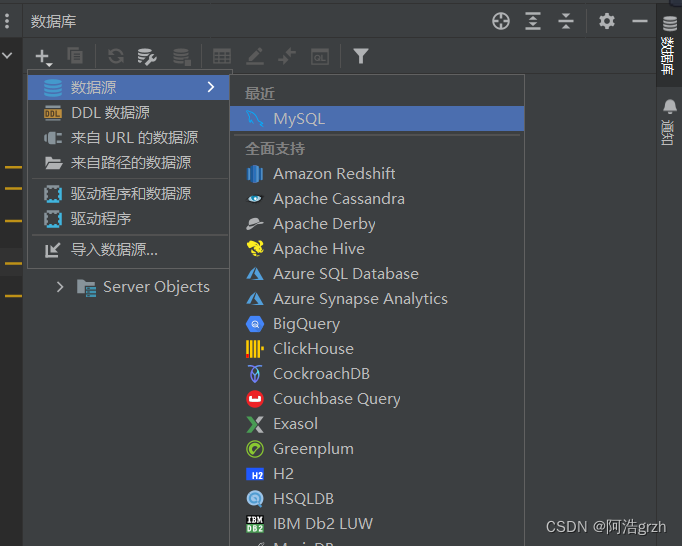
Task: Open the 驱动程序 entry
Action: click(x=129, y=218)
